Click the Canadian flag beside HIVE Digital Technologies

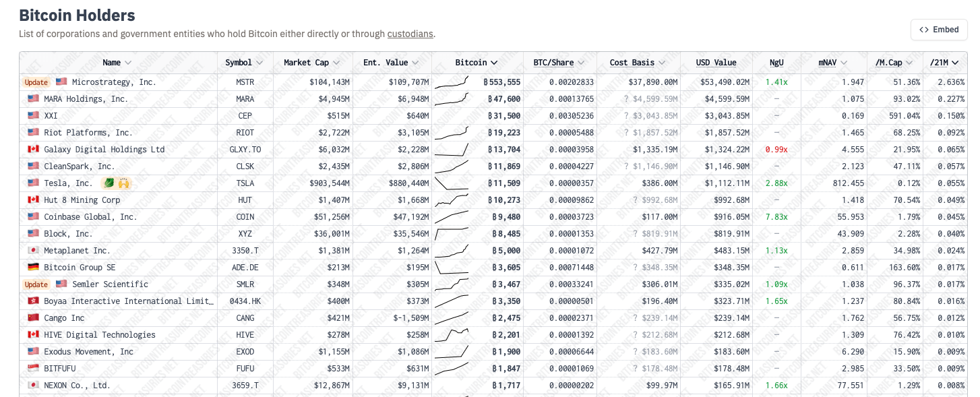[33, 335]
